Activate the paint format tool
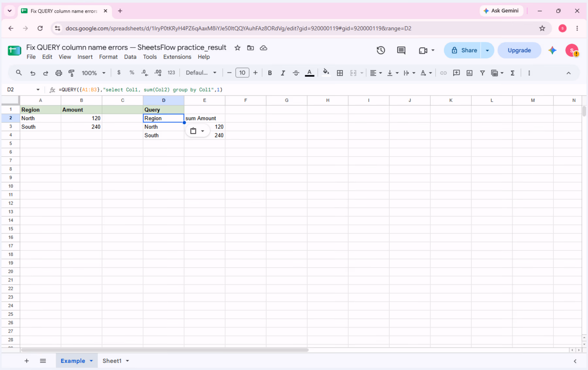Screen dimensions: 588x370 pyautogui.click(x=72, y=73)
